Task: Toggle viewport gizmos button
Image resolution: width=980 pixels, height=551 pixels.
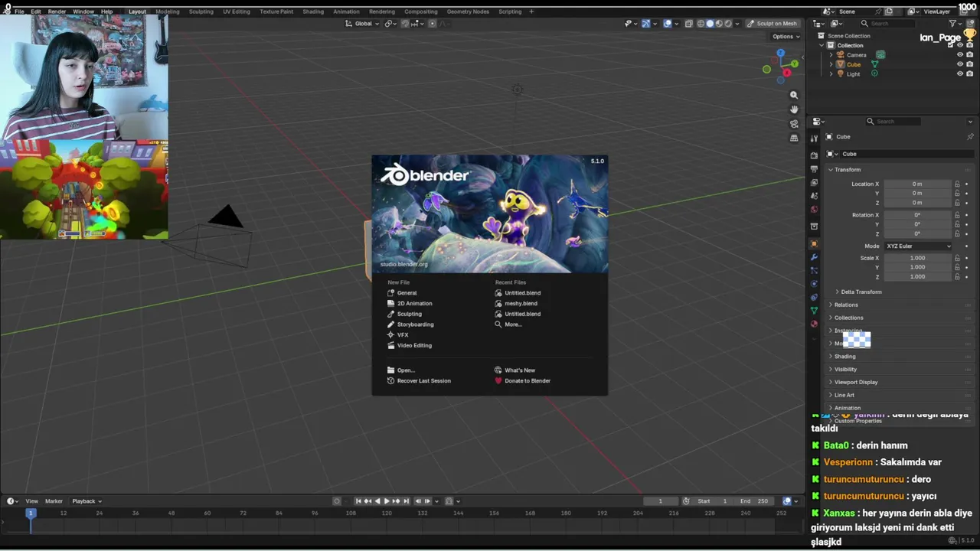Action: point(645,24)
